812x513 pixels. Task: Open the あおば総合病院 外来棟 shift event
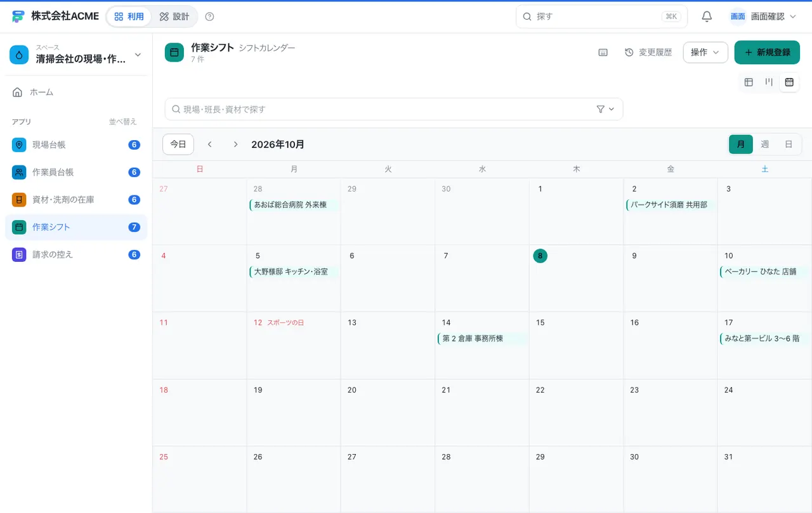click(293, 205)
